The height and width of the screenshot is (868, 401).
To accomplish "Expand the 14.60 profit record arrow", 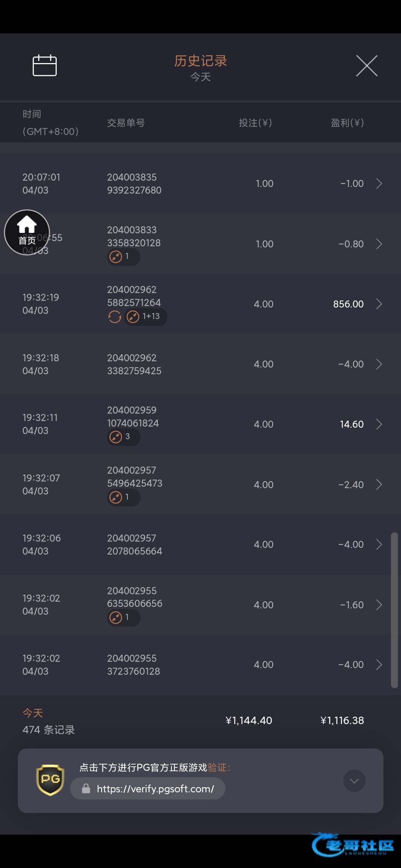I will pyautogui.click(x=379, y=424).
